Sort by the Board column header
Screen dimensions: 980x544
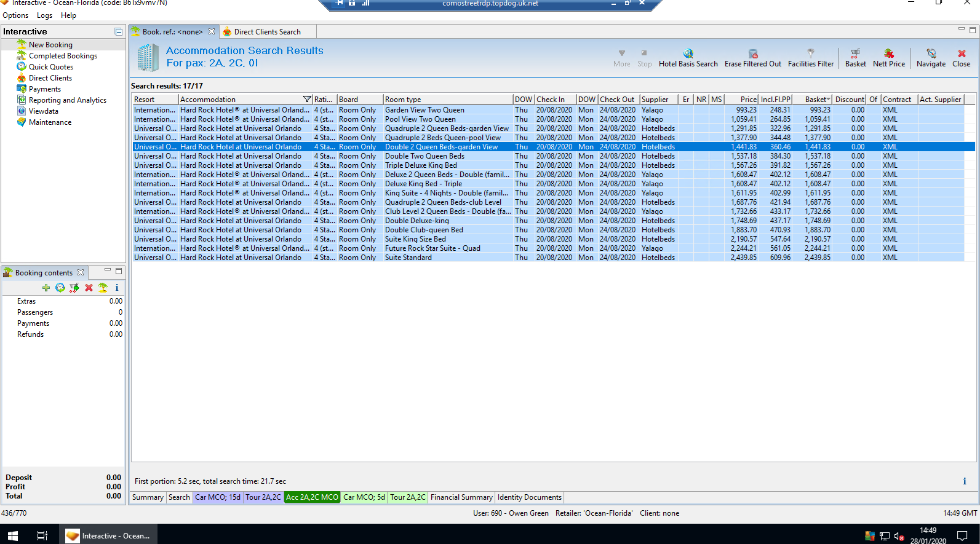tap(360, 100)
